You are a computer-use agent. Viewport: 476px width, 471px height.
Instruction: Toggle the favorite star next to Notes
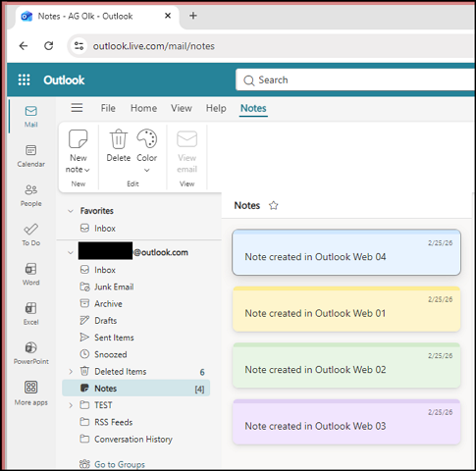274,206
